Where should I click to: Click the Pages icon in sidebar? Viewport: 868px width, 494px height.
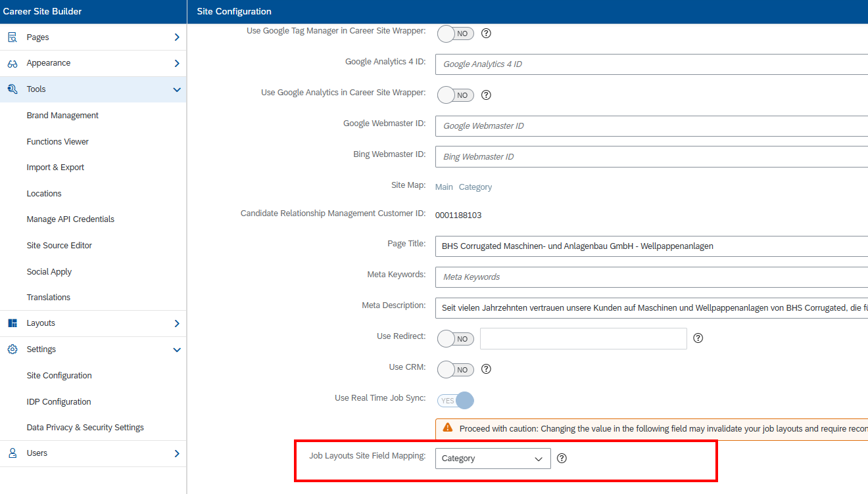(x=12, y=37)
